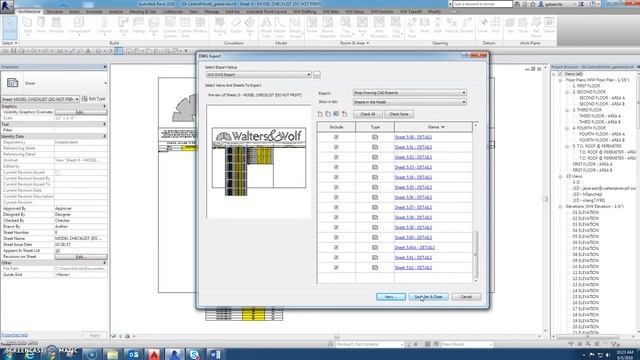This screenshot has width=640, height=360.
Task: Expand the Room & Area panel dropdown
Action: point(355,43)
